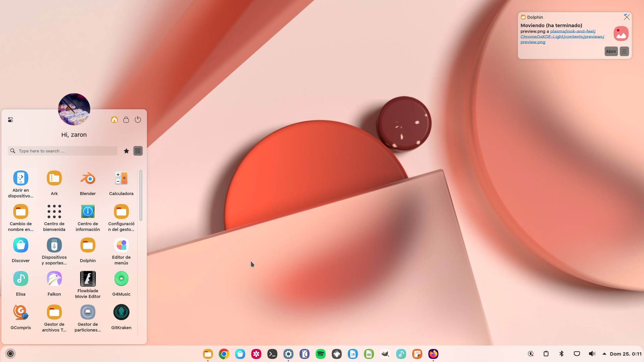Show favorites with the star button

126,151
